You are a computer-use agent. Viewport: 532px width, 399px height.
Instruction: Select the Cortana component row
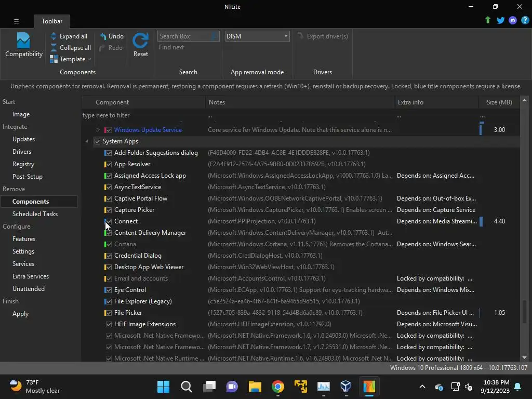coord(301,244)
